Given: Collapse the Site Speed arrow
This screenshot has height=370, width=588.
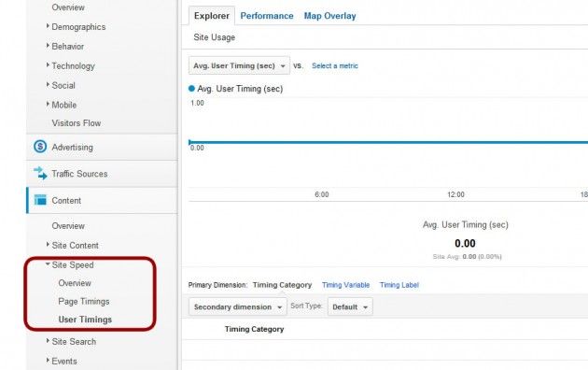Looking at the screenshot, I should coord(48,264).
